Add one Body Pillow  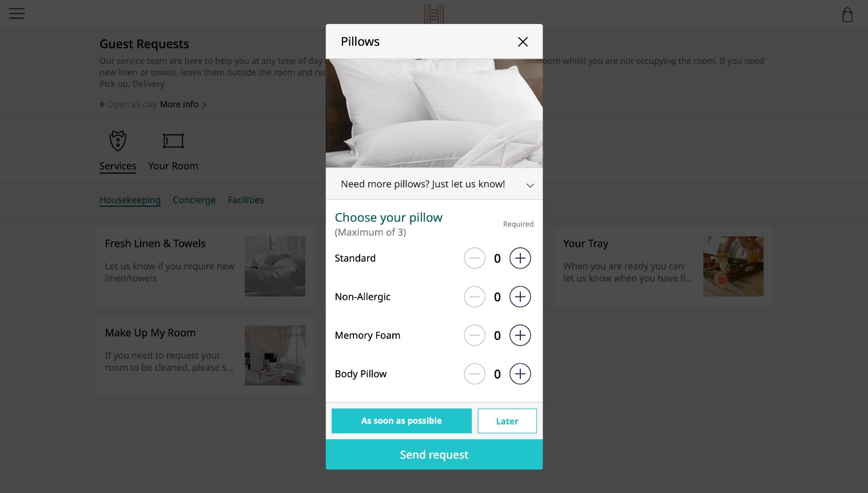pyautogui.click(x=520, y=374)
